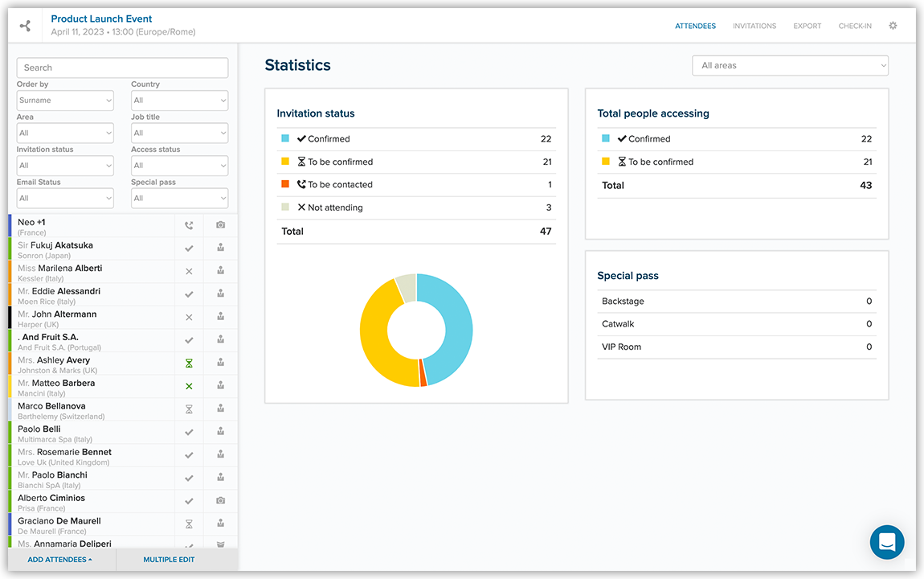
Task: Click blue Confirmed swatch in Invitation status
Action: click(x=285, y=138)
